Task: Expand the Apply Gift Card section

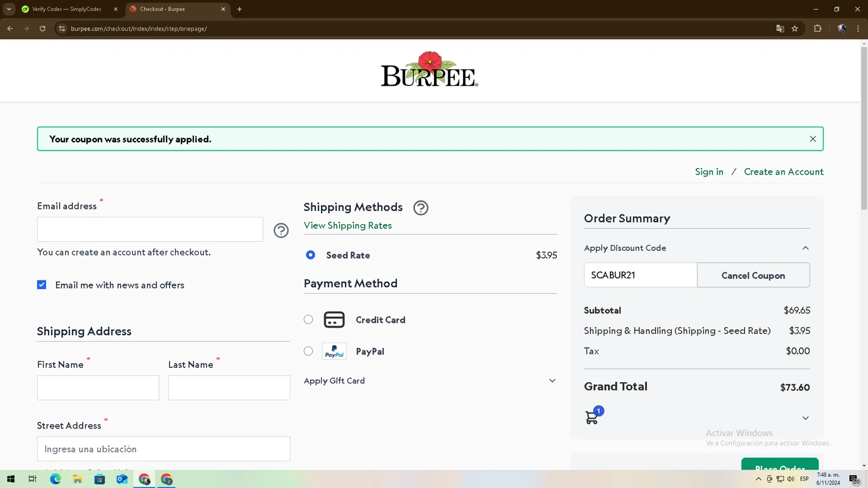Action: pyautogui.click(x=430, y=380)
